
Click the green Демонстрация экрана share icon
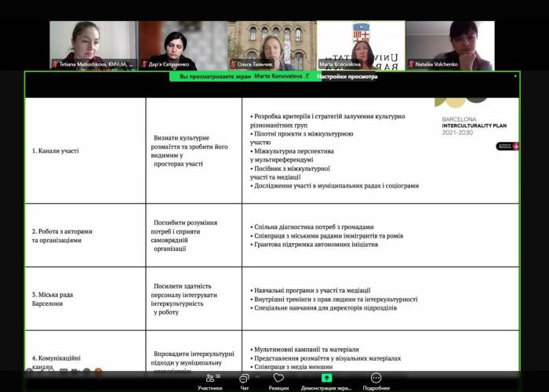tap(327, 379)
